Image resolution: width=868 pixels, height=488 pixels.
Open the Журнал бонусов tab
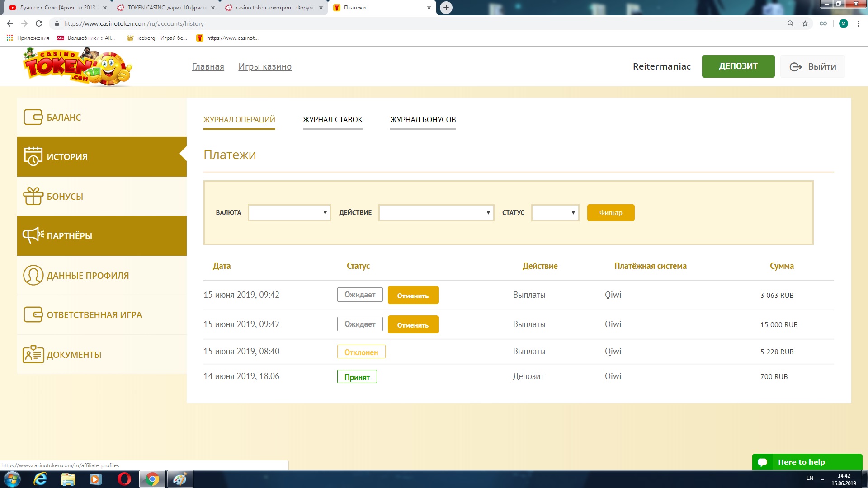tap(423, 120)
